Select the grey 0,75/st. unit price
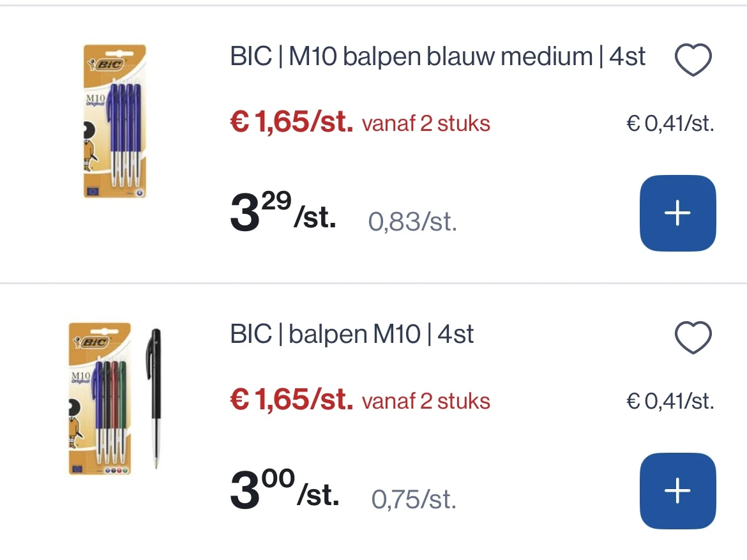The height and width of the screenshot is (560, 747). coord(414,499)
